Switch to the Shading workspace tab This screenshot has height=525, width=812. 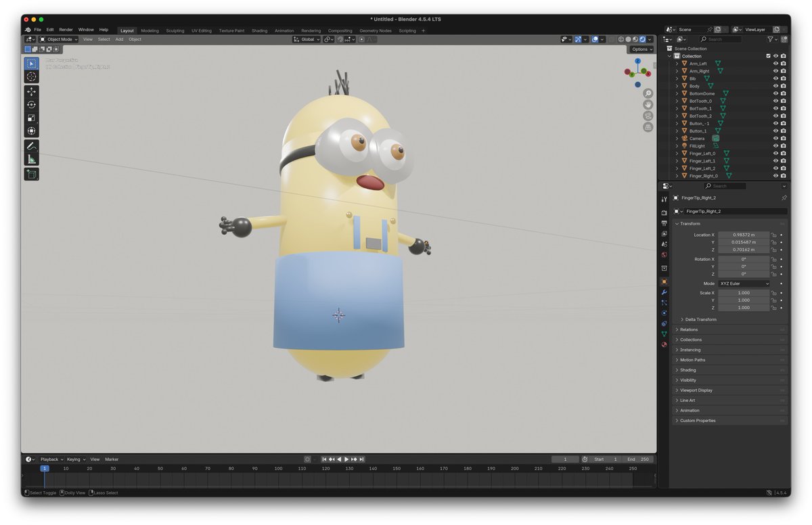tap(259, 30)
